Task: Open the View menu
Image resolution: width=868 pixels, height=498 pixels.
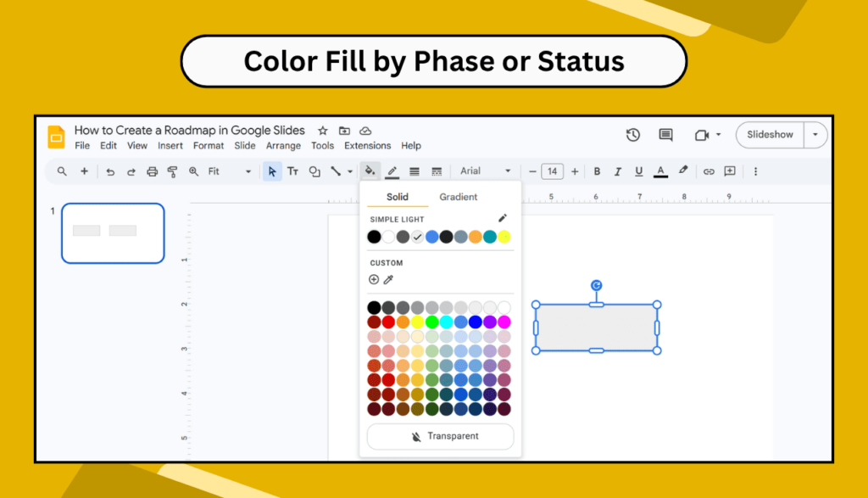Action: [137, 146]
